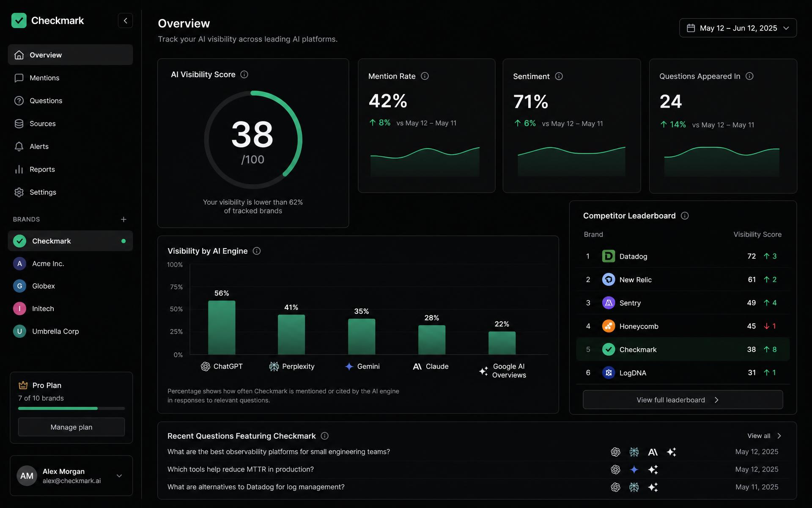Click the Checkmark logo icon in sidebar header

[19, 20]
